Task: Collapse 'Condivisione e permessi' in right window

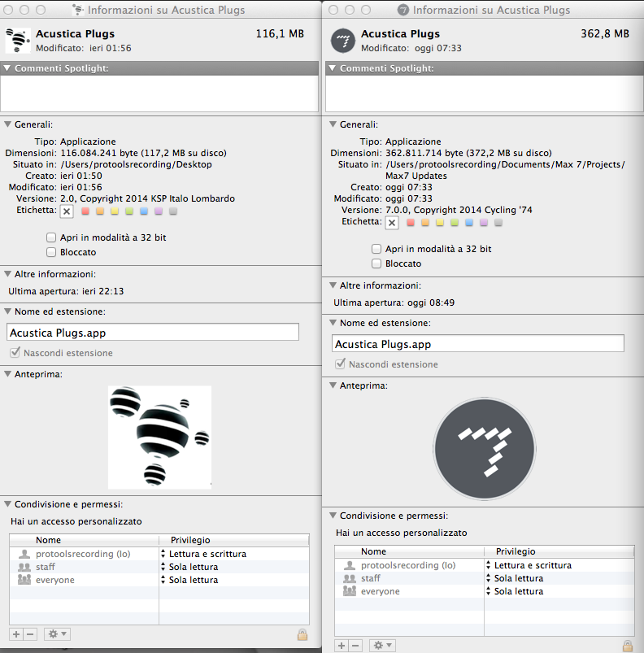Action: pyautogui.click(x=333, y=515)
